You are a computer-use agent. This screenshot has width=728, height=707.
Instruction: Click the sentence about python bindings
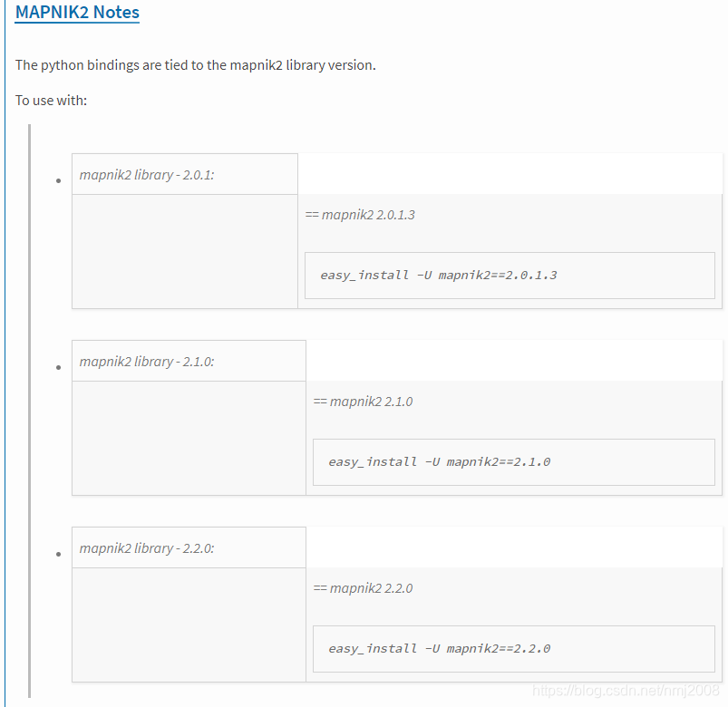196,65
